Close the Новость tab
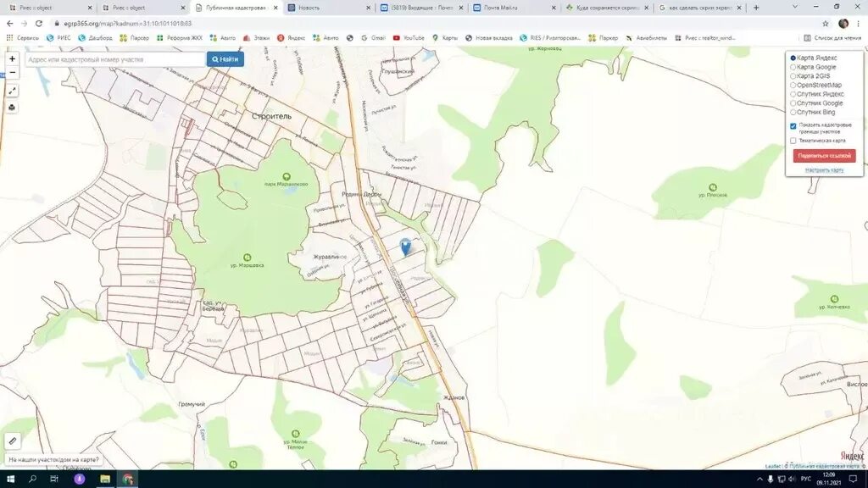 (369, 8)
